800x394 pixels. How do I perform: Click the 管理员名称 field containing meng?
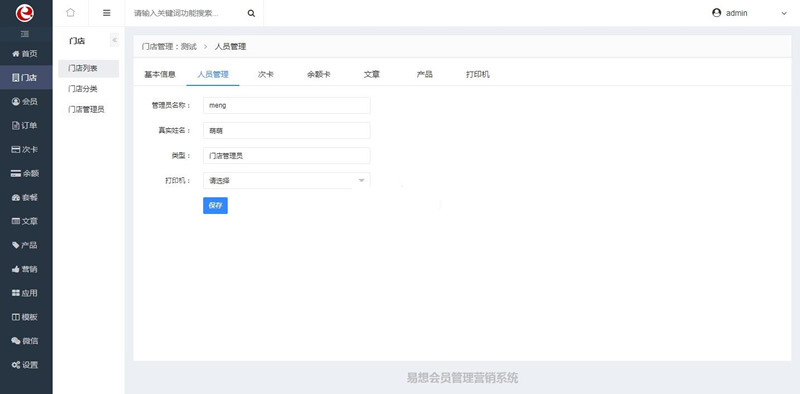[287, 105]
